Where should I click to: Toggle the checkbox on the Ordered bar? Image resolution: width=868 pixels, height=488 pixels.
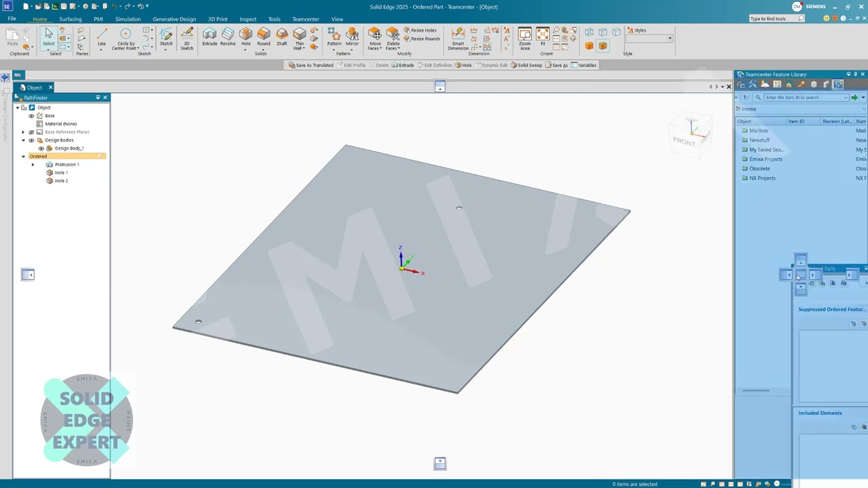[x=100, y=157]
